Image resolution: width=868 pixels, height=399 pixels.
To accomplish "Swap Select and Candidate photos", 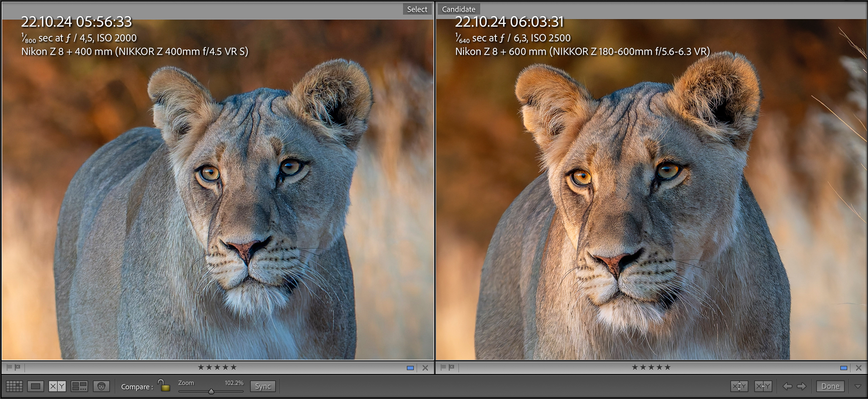I will coord(739,386).
